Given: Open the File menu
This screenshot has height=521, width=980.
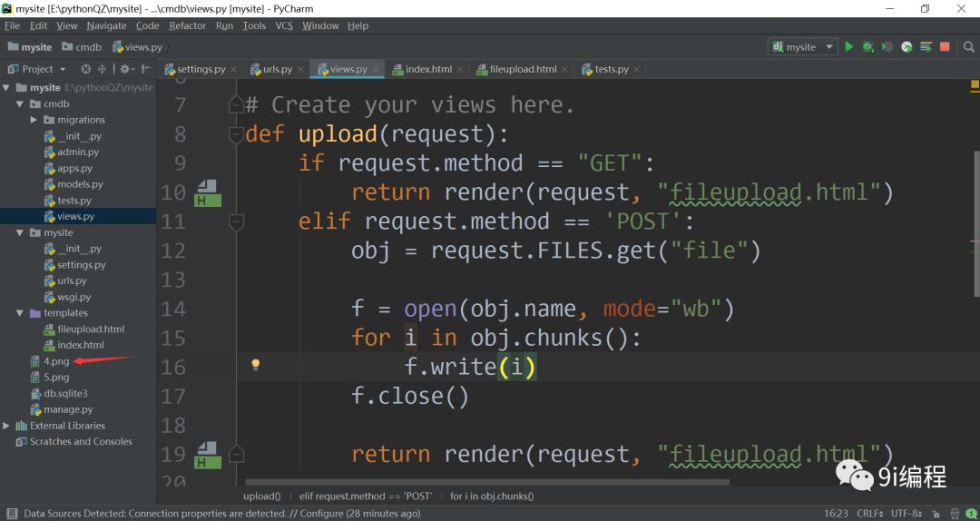Looking at the screenshot, I should [x=12, y=25].
